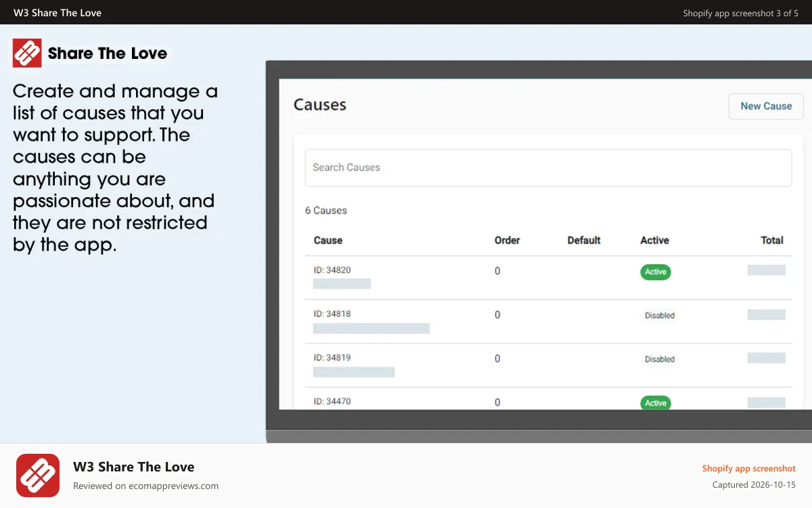Open cause ID: 34818
812x508 pixels.
pyautogui.click(x=332, y=314)
